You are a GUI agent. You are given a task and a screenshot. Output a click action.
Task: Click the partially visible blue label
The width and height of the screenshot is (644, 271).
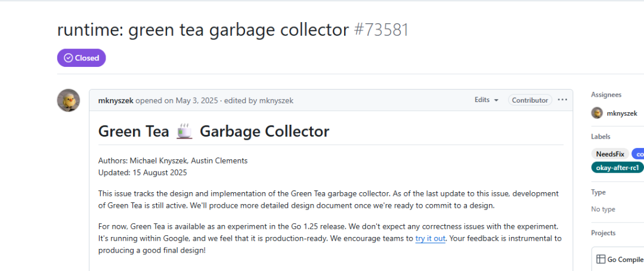638,154
